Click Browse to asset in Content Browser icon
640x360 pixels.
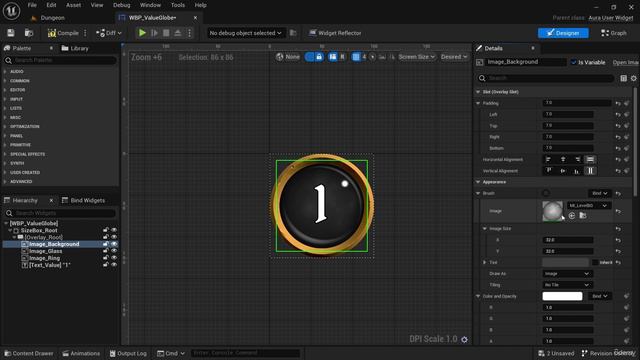pos(29,33)
